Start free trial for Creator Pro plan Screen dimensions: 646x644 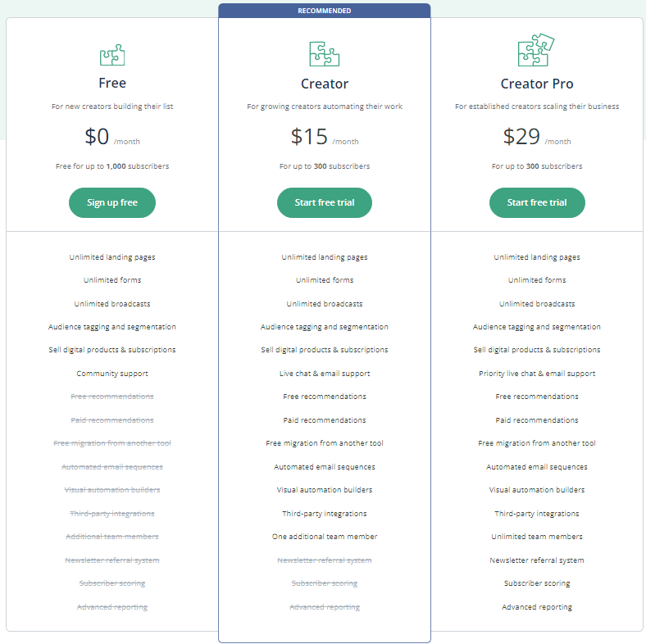pyautogui.click(x=537, y=202)
